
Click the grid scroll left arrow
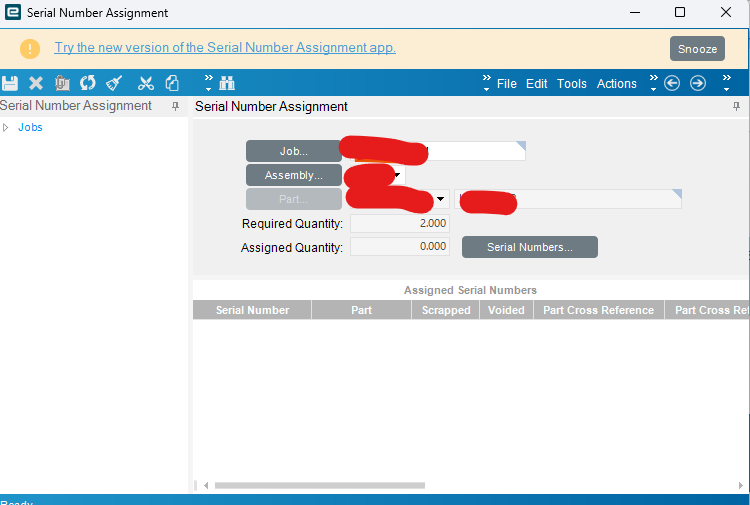pos(206,485)
